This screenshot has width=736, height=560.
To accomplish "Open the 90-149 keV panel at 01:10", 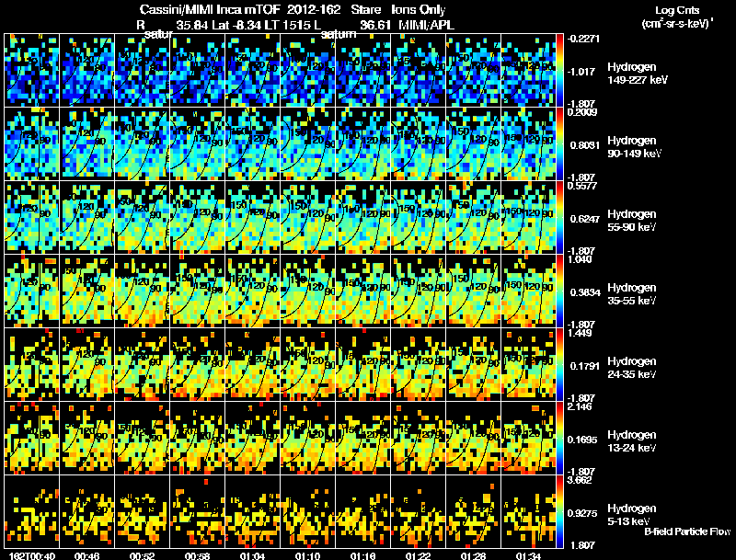I will (308, 143).
